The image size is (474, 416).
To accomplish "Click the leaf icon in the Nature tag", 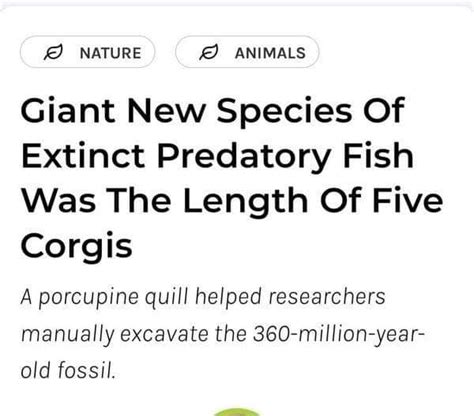I will click(x=53, y=52).
